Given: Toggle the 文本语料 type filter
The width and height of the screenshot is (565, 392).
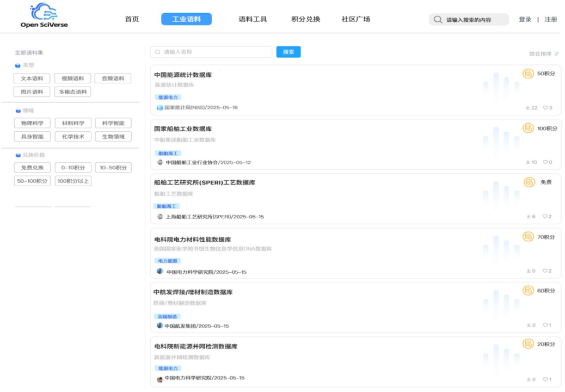Looking at the screenshot, I should (32, 78).
